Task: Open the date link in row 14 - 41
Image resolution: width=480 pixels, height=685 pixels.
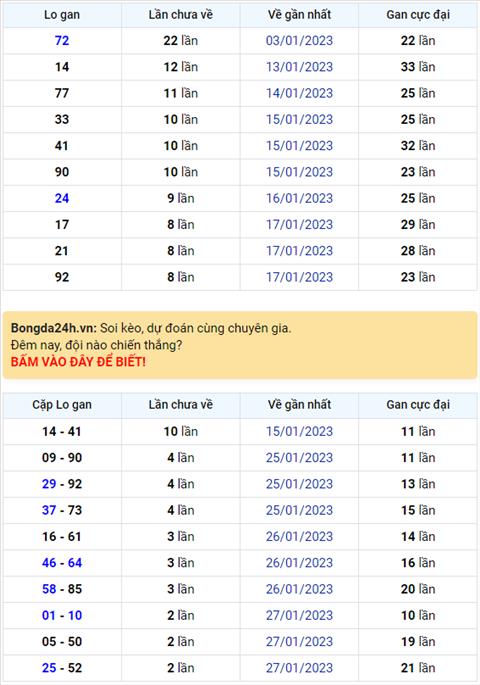Action: pyautogui.click(x=299, y=432)
